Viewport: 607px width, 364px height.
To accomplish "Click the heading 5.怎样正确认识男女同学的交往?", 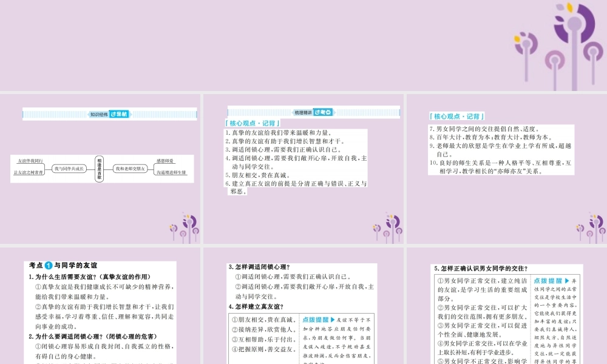I will click(x=480, y=268).
